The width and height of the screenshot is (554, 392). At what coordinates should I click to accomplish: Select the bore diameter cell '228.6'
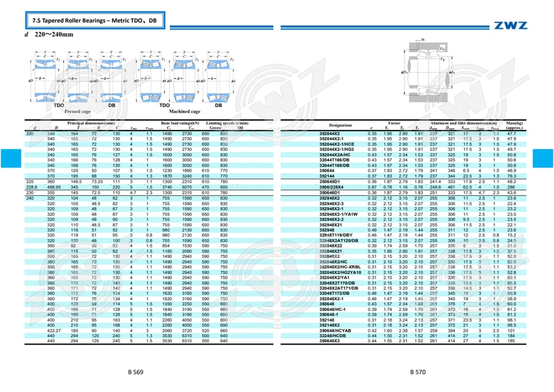(31, 187)
